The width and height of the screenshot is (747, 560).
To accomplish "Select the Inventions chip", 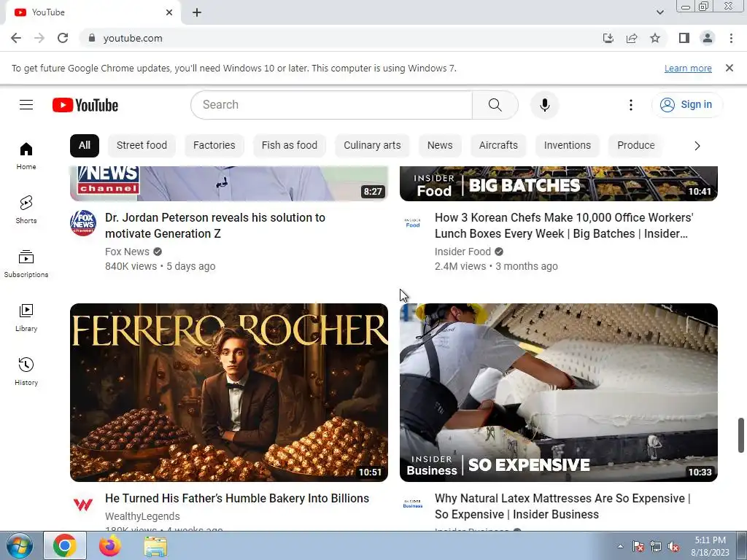I will pos(568,145).
